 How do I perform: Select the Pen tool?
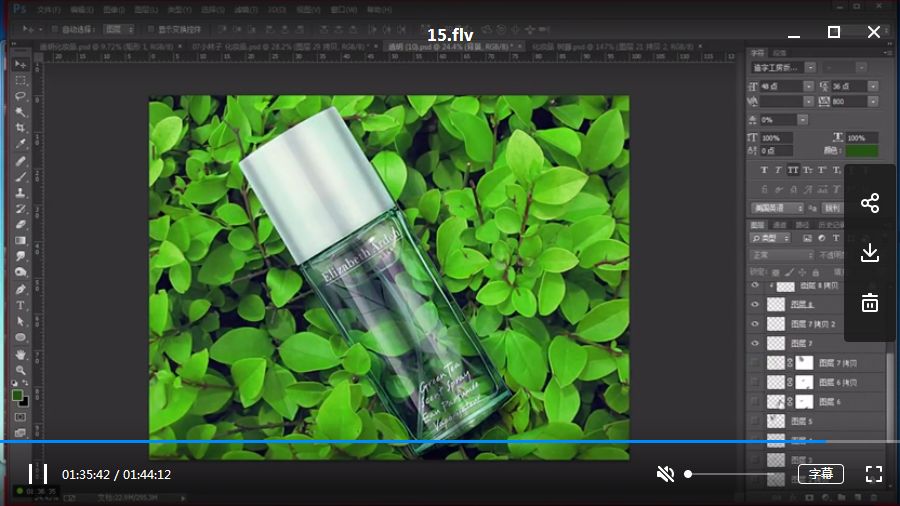pyautogui.click(x=20, y=289)
